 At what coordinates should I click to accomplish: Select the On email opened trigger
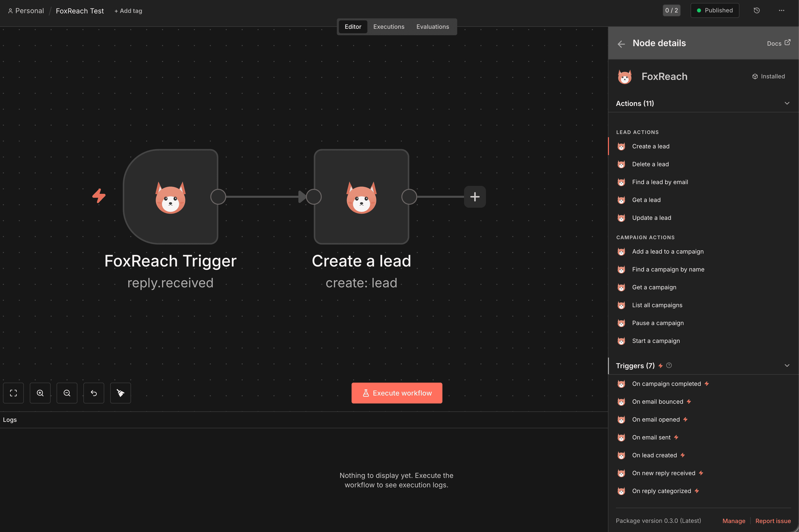656,419
